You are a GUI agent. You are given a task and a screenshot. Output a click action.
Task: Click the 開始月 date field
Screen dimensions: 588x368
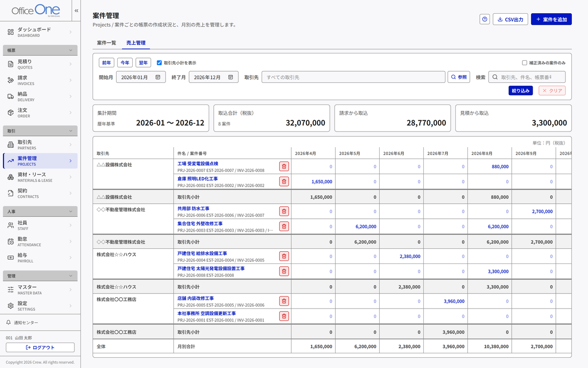point(141,77)
